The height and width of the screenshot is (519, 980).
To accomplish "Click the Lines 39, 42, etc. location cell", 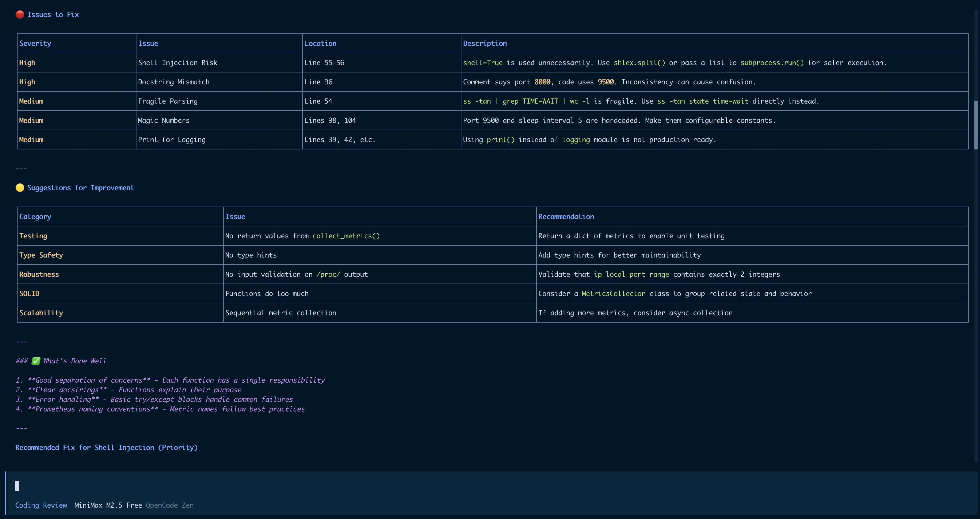I will [339, 140].
